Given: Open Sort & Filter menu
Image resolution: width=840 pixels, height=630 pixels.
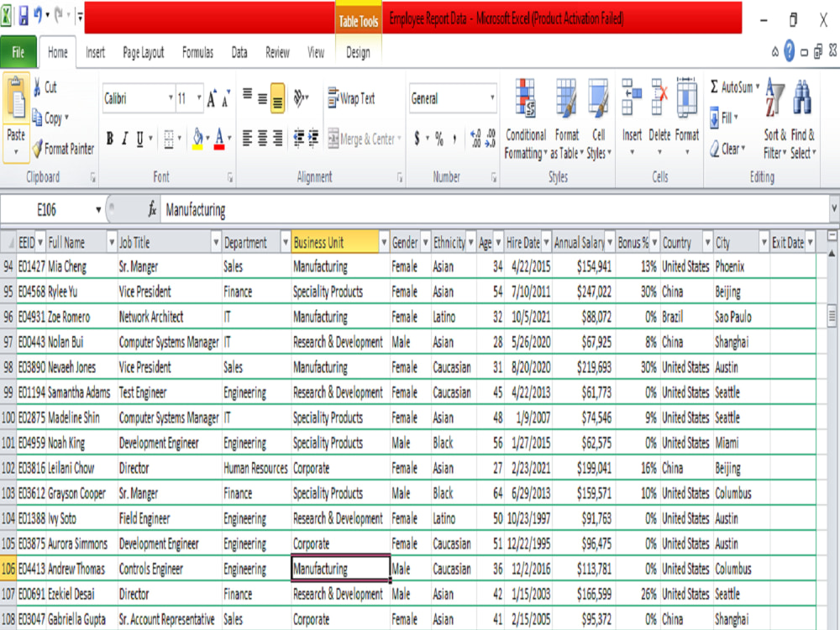Looking at the screenshot, I should [x=774, y=119].
